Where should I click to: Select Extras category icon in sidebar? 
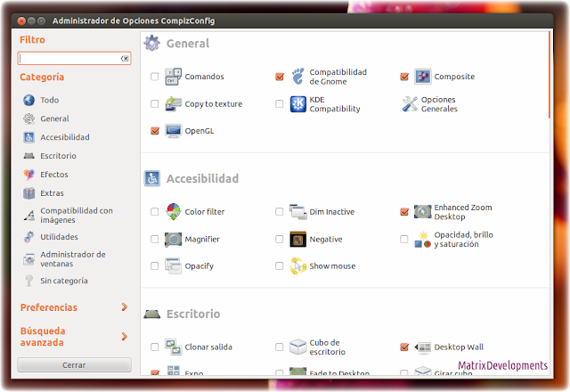[29, 193]
